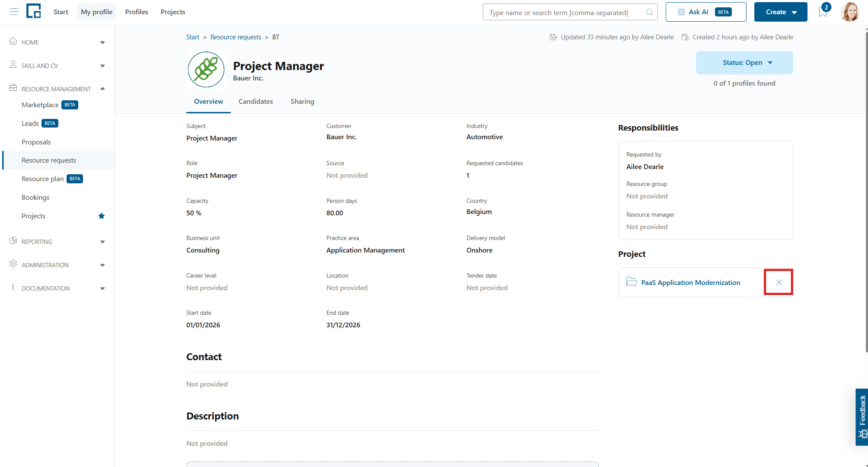Open the hamburger navigation menu
Image resolution: width=868 pixels, height=467 pixels.
[14, 12]
